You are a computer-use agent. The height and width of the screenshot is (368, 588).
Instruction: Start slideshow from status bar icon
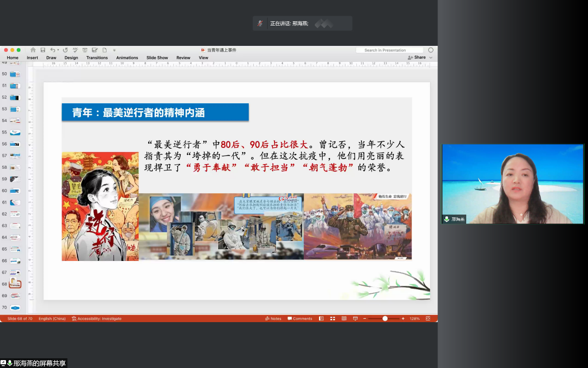coord(355,318)
